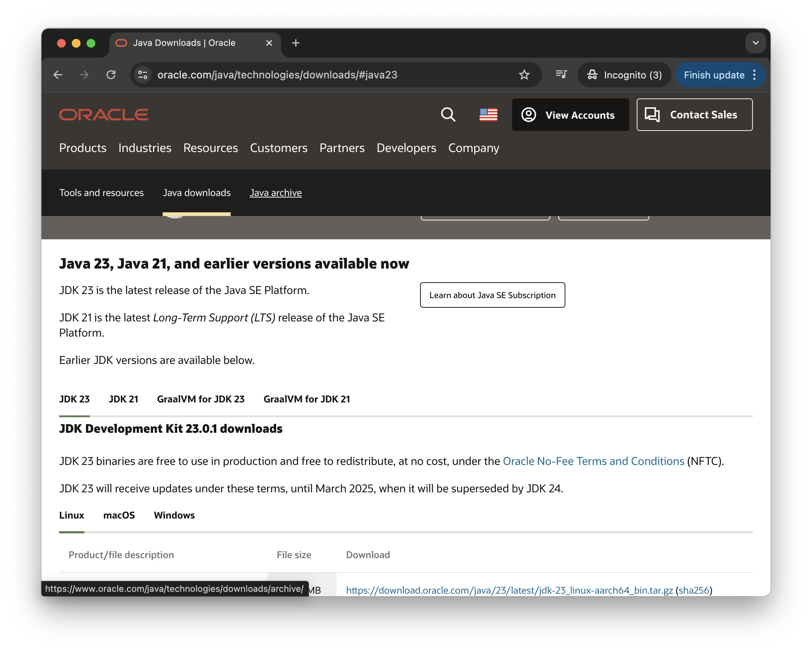This screenshot has height=651, width=812.
Task: Open the Industries menu
Action: point(145,148)
